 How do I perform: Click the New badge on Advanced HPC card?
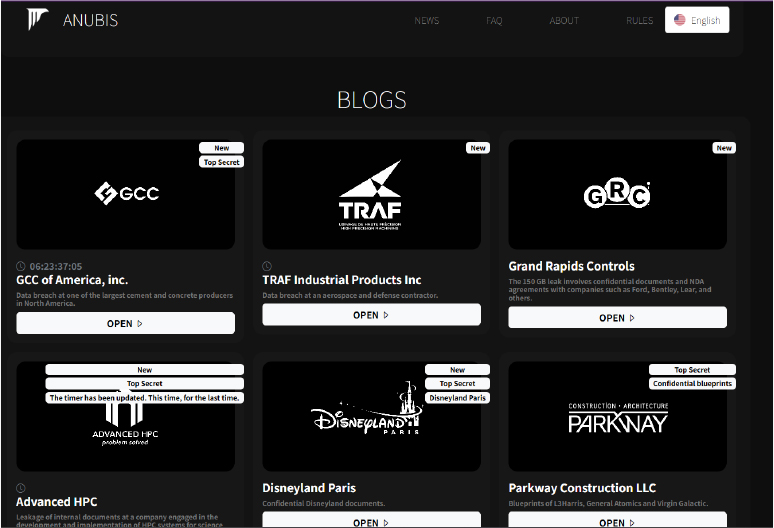point(145,370)
